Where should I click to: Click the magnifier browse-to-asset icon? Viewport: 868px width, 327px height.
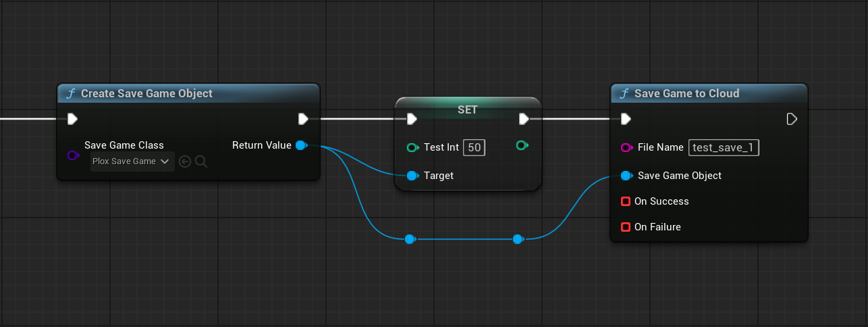pyautogui.click(x=200, y=161)
